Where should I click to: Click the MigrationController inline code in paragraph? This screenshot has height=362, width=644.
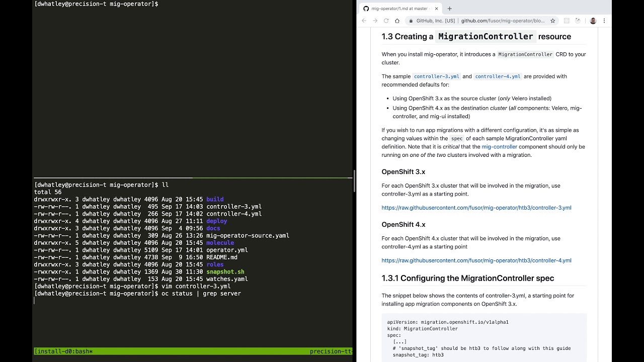(525, 54)
